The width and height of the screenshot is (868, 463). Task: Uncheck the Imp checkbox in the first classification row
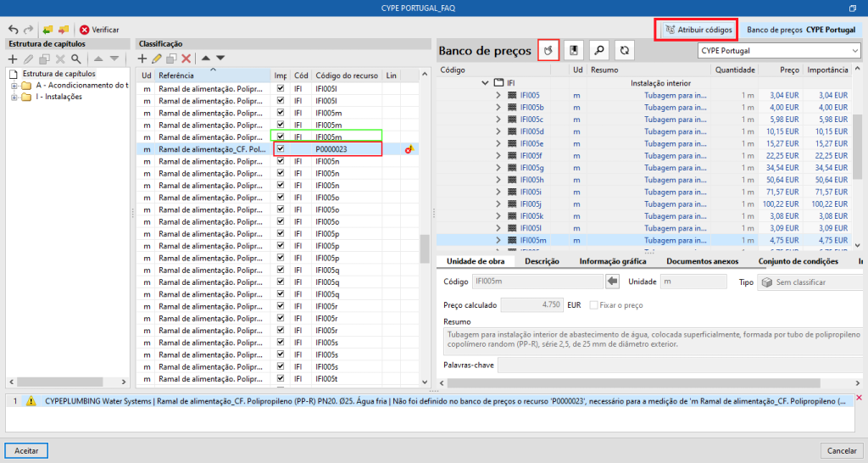coord(281,88)
